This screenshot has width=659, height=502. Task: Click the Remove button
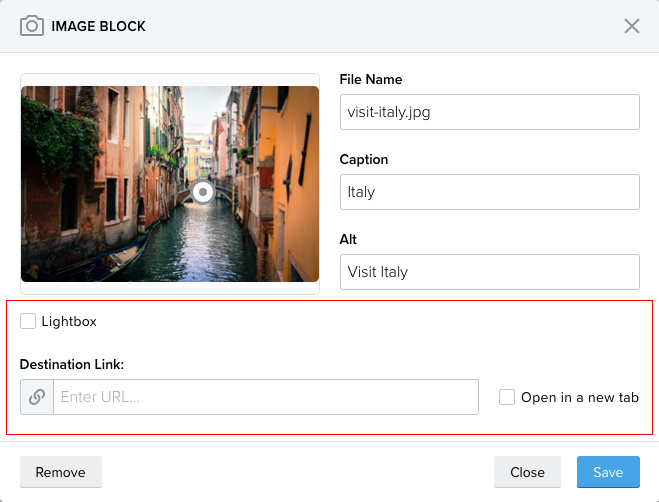click(61, 472)
